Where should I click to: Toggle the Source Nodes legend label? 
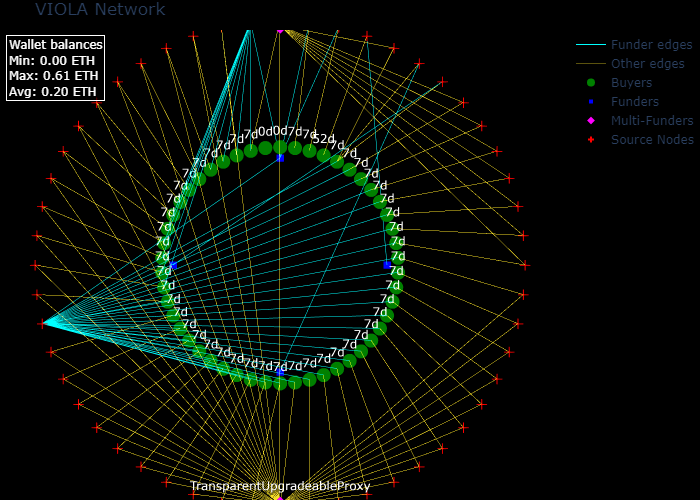coord(652,140)
